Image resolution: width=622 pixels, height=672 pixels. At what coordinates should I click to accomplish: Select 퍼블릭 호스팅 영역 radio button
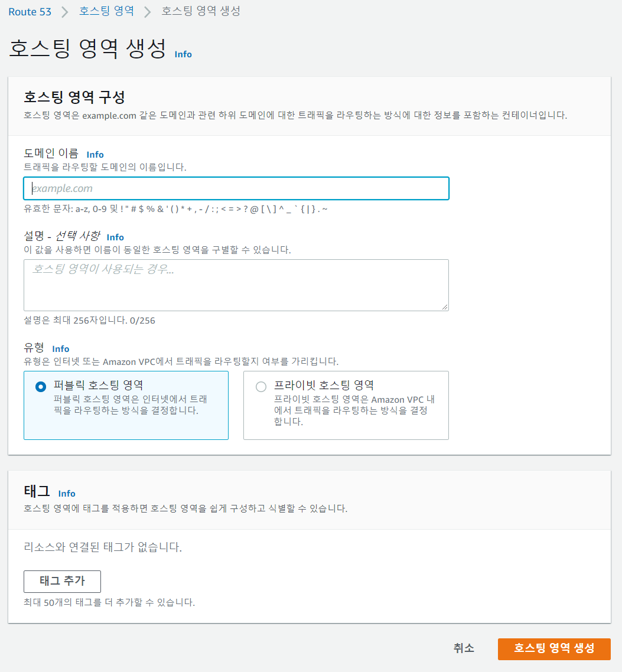tap(41, 387)
